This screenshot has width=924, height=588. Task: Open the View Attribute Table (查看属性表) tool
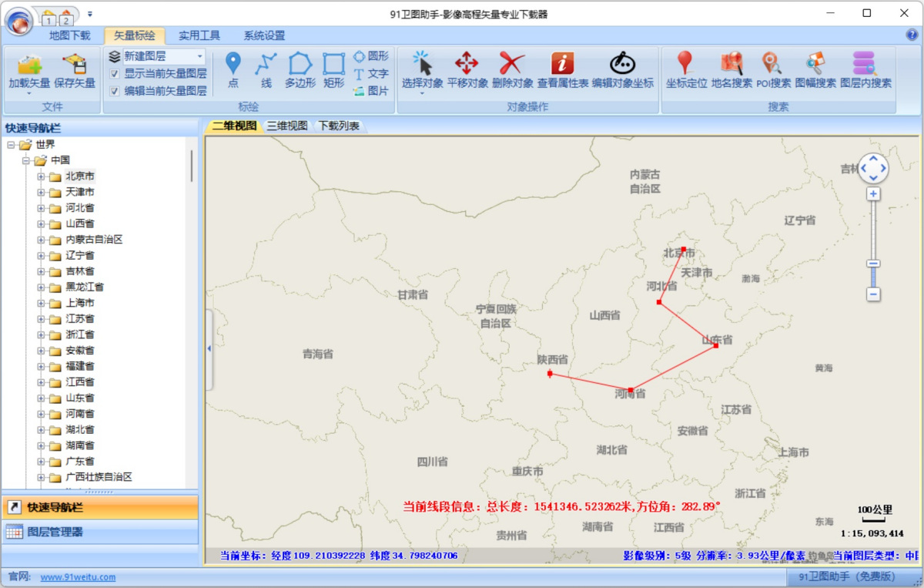click(x=563, y=70)
